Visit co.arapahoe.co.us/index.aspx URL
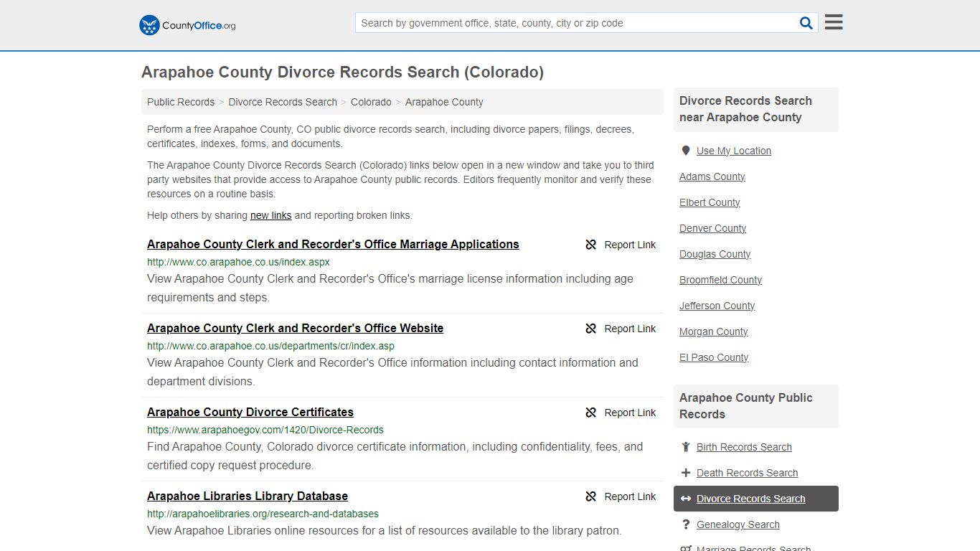The height and width of the screenshot is (551, 980). point(238,262)
